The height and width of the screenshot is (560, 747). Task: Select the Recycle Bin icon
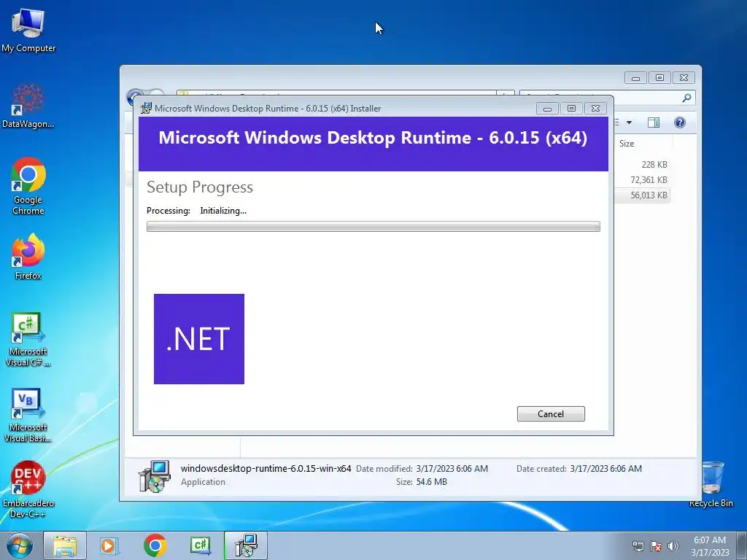click(711, 485)
